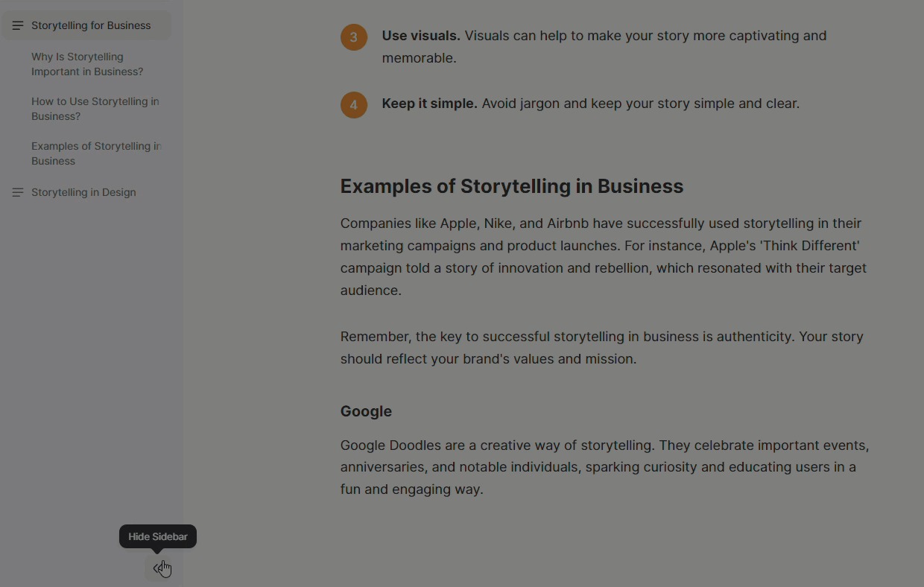The image size is (924, 587).
Task: Click the Google subheading
Action: point(366,411)
